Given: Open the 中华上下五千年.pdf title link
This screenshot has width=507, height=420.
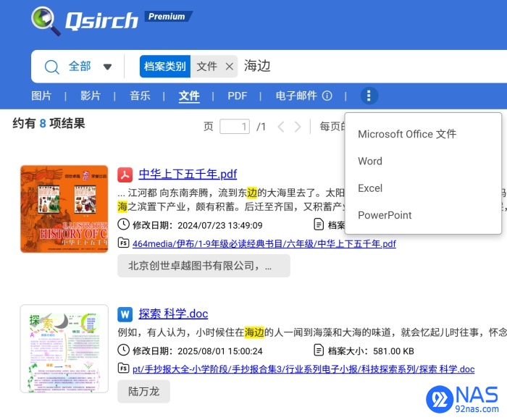Looking at the screenshot, I should pos(188,175).
